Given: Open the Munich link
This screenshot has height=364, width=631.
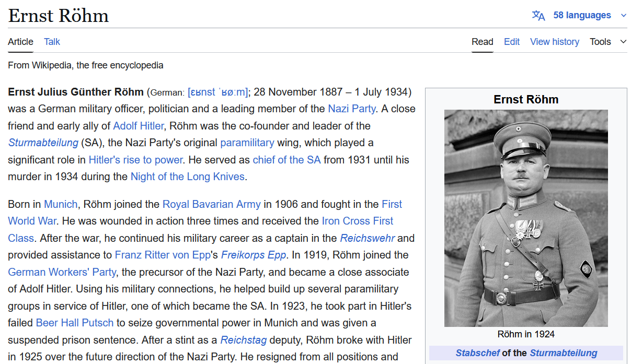Looking at the screenshot, I should click(x=60, y=204).
